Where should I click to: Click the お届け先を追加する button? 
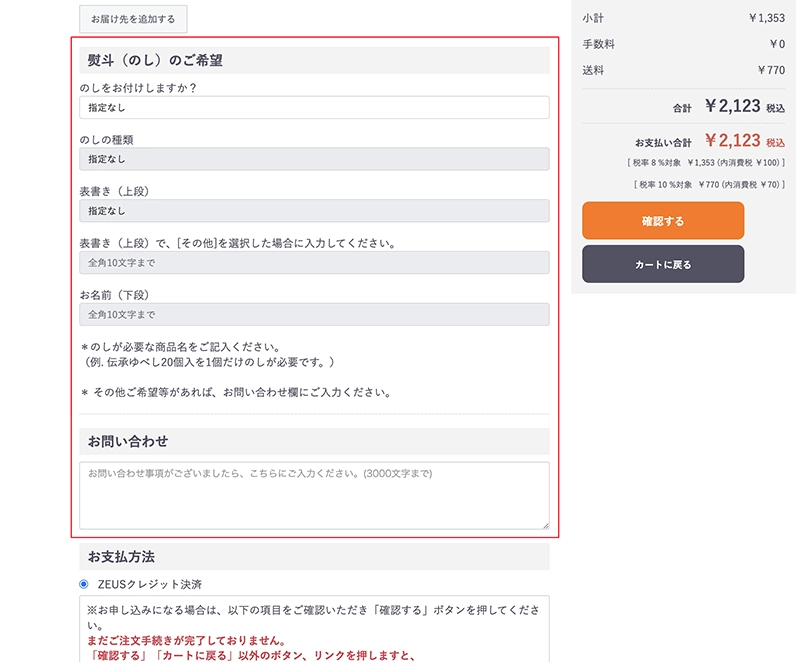(x=133, y=19)
